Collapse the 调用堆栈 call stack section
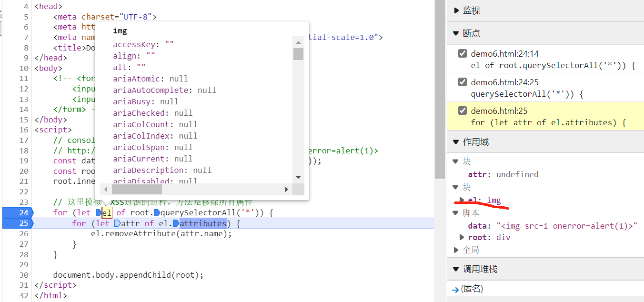 456,269
